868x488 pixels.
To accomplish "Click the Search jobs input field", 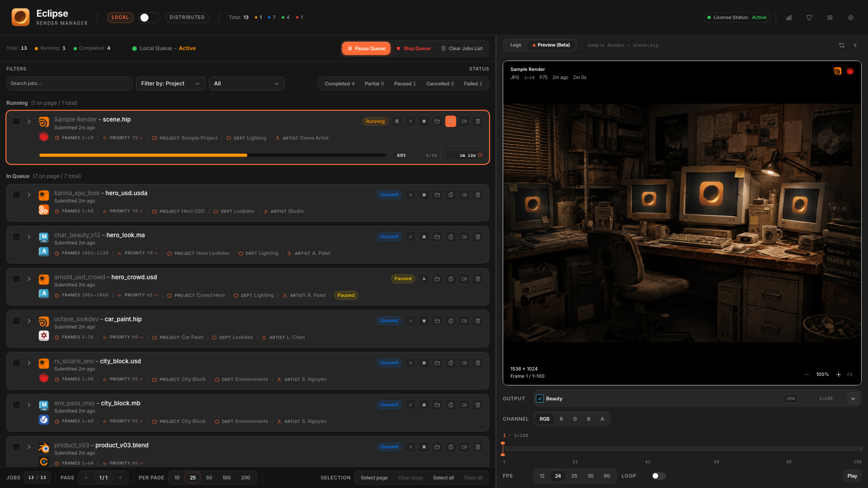I will point(69,84).
